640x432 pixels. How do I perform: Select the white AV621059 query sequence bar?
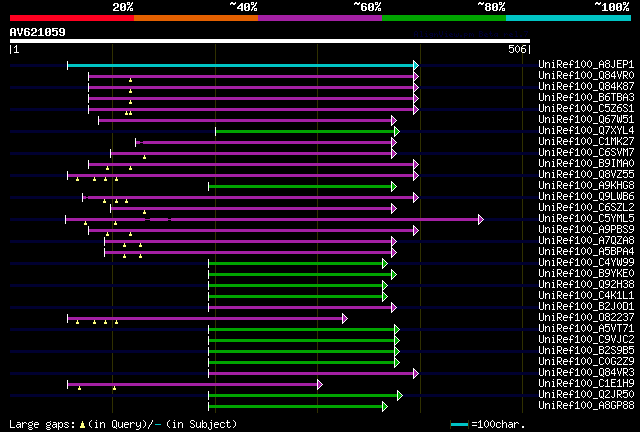pos(270,41)
